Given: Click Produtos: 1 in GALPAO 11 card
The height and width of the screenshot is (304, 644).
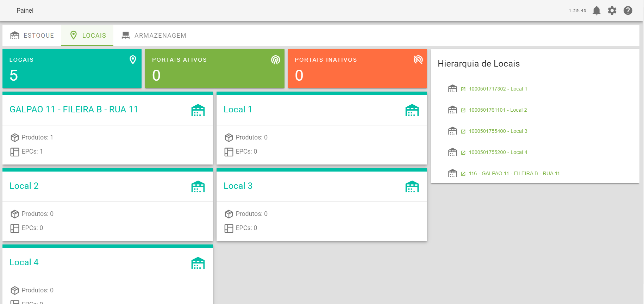Looking at the screenshot, I should coord(37,137).
